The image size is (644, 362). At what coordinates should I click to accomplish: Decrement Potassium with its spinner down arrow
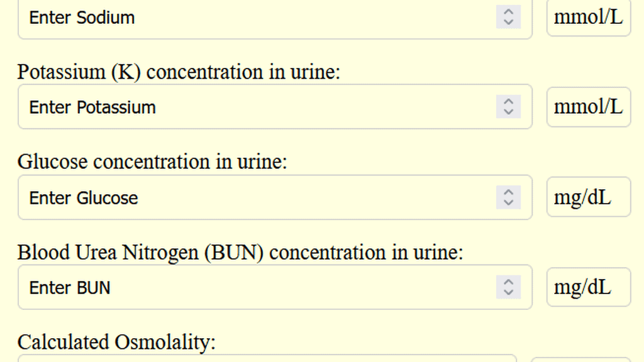(507, 111)
